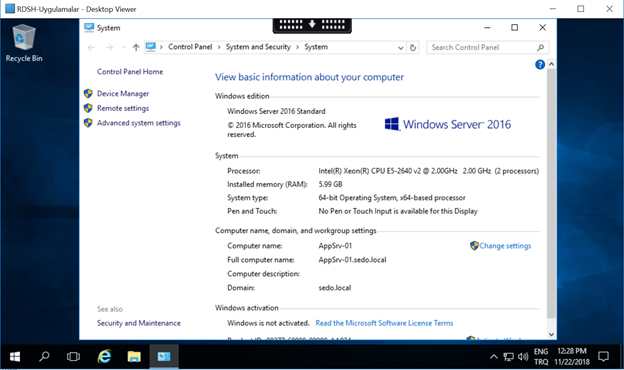The height and width of the screenshot is (370, 624).
Task: Click the computer icon in address bar
Action: tap(150, 47)
